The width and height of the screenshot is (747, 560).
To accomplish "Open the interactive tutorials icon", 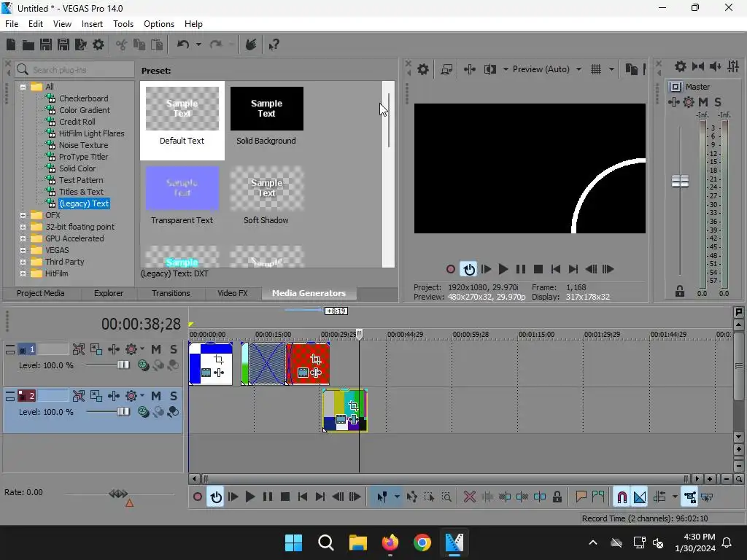I will click(x=251, y=44).
